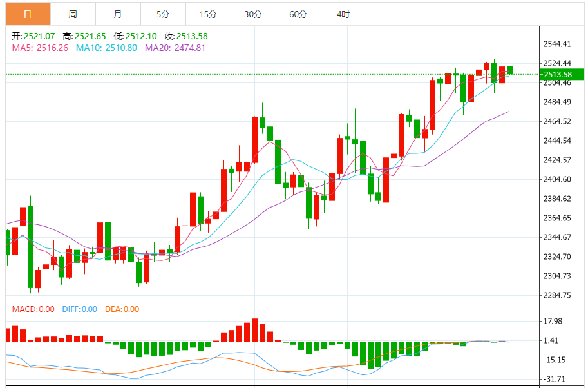Switch to the 周 weekly tab

coord(73,14)
